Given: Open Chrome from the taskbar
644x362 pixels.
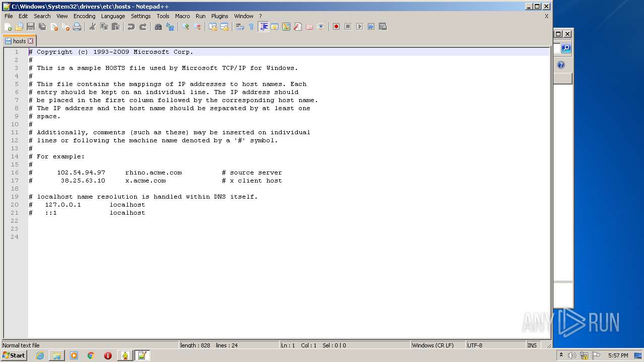Looking at the screenshot, I should coord(91,355).
